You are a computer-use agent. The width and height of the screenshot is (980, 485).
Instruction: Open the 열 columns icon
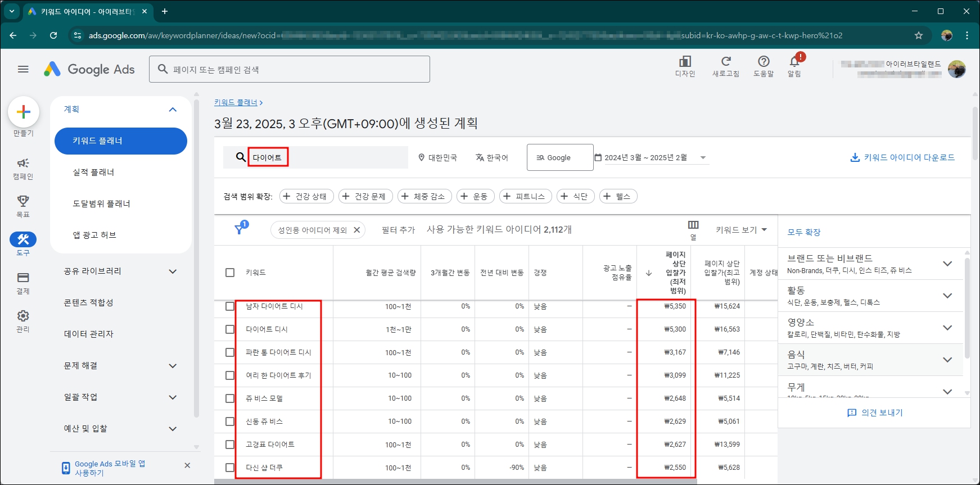[693, 225]
